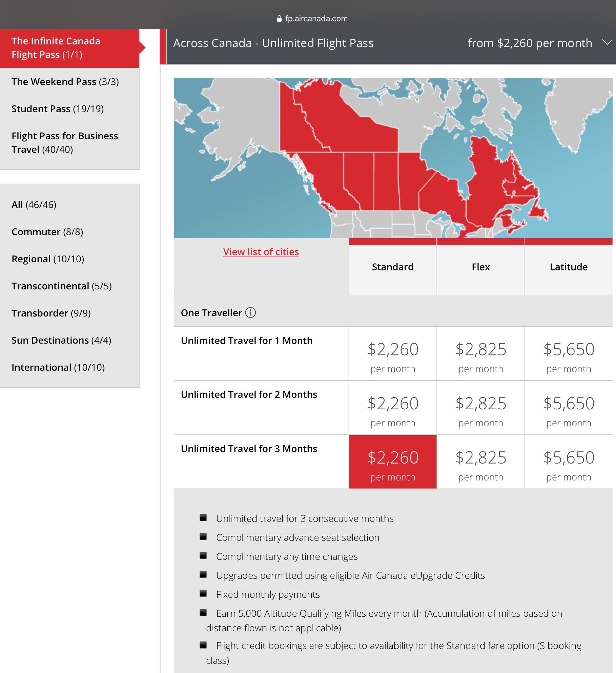Image resolution: width=616 pixels, height=673 pixels.
Task: Select Latitude 3 Months $5,650 price
Action: pos(569,462)
